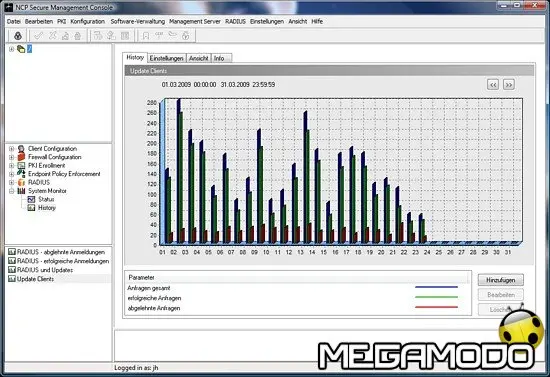Expand the Endpoint Policy Enforcement node
Screen dimensions: 550x377
pyautogui.click(x=11, y=174)
